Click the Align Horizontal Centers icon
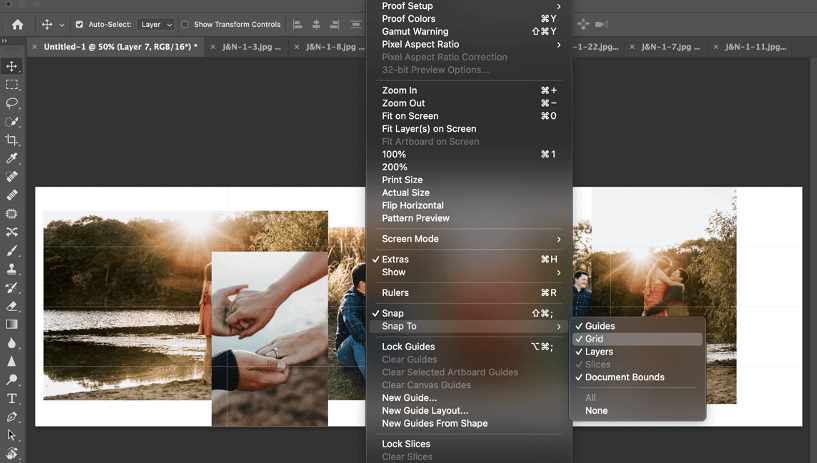 (x=316, y=24)
